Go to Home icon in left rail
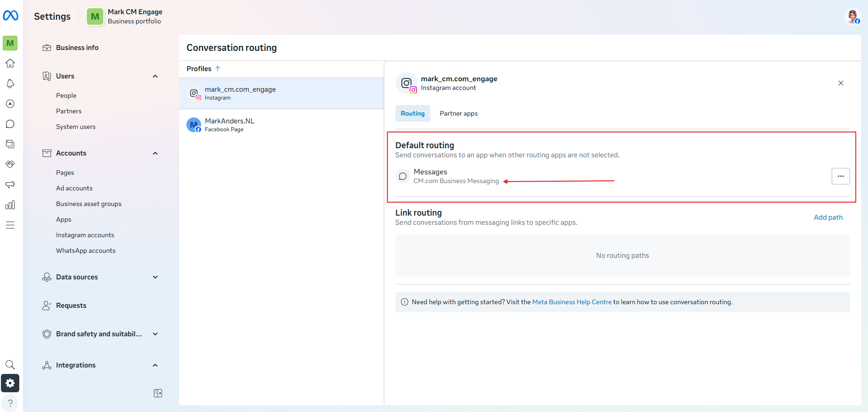The height and width of the screenshot is (412, 868). coord(10,63)
